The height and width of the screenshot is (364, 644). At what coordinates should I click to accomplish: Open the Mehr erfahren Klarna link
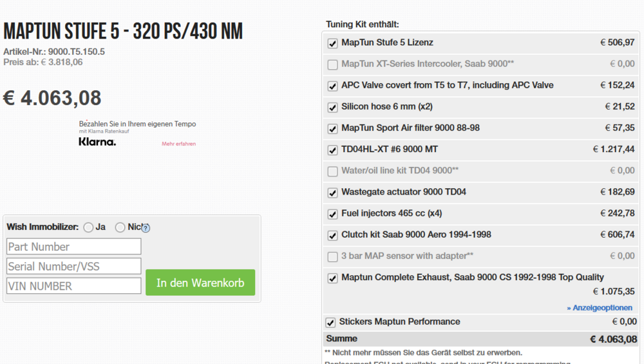(x=178, y=144)
